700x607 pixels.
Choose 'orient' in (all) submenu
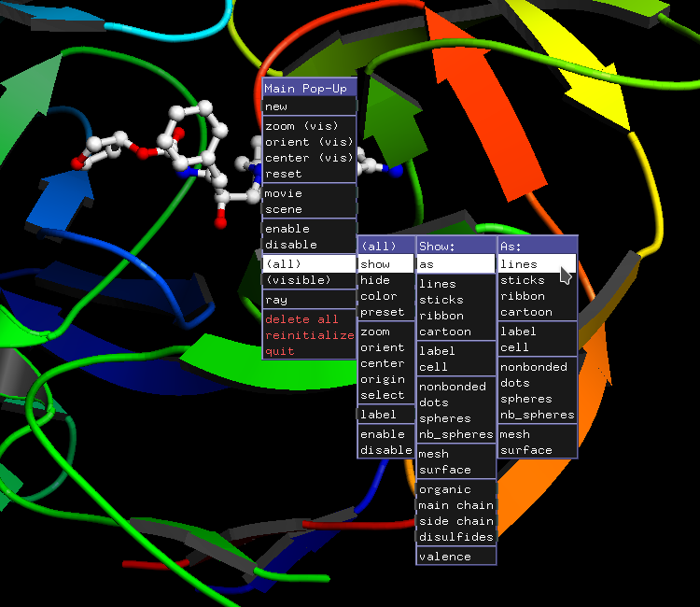tap(386, 347)
